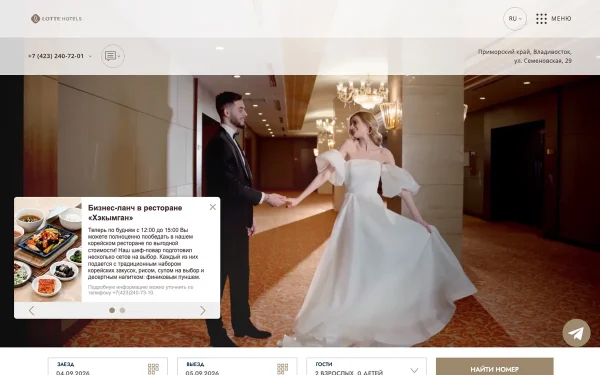Open the Telegram chat button
Image resolution: width=600 pixels, height=375 pixels.
tap(576, 333)
